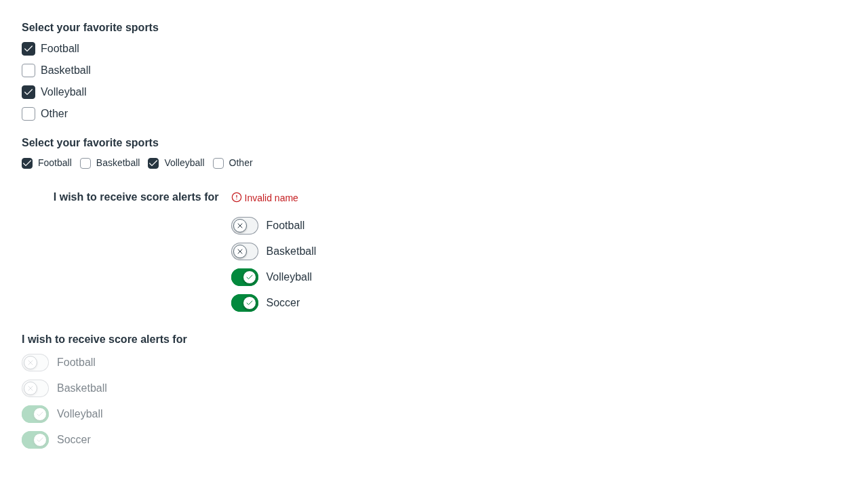868x488 pixels.
Task: Click the Invalid name error message
Action: click(x=271, y=198)
